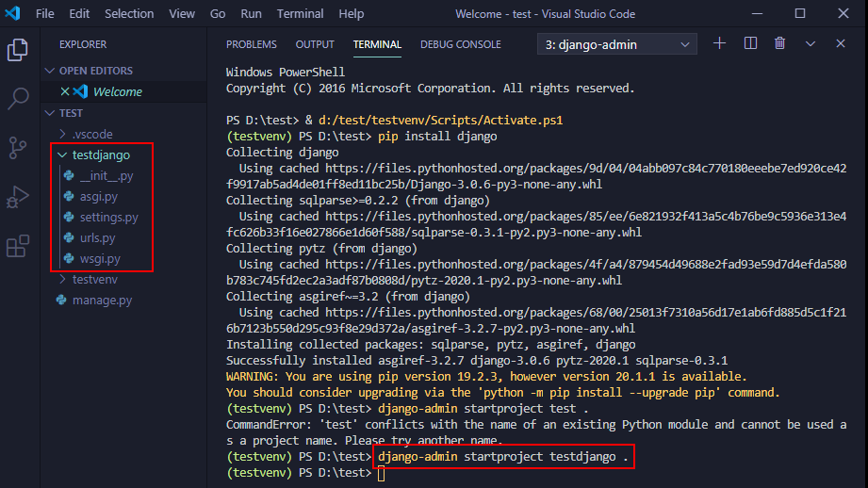The height and width of the screenshot is (488, 868).
Task: Click the Python icon of urls.py
Action: (x=69, y=238)
